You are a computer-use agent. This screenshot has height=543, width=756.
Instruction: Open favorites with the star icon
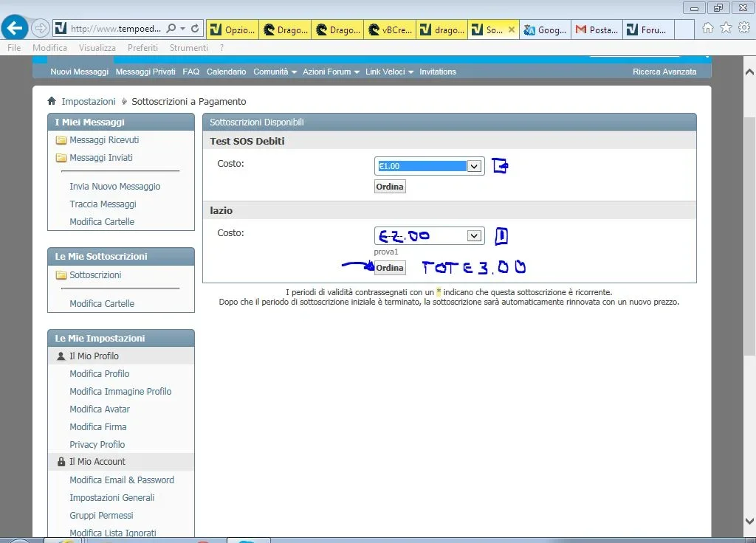(x=726, y=28)
